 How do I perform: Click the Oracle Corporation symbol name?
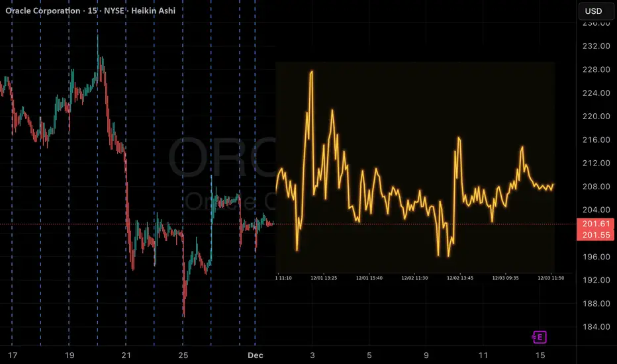coord(43,11)
